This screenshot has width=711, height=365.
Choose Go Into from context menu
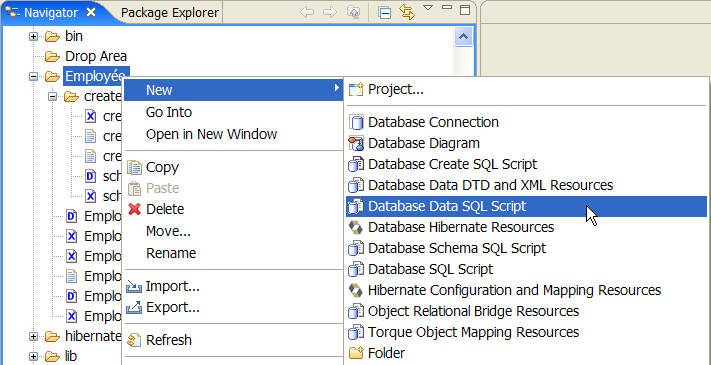click(169, 112)
